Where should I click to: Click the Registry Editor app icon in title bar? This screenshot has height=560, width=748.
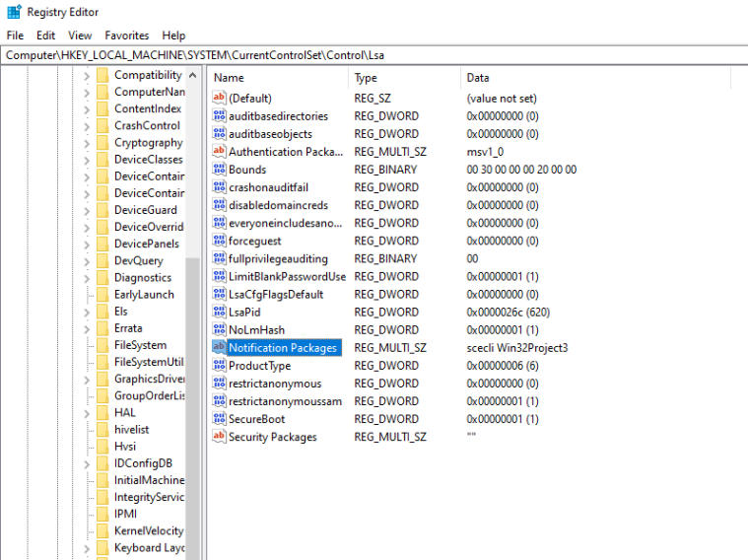pos(11,13)
